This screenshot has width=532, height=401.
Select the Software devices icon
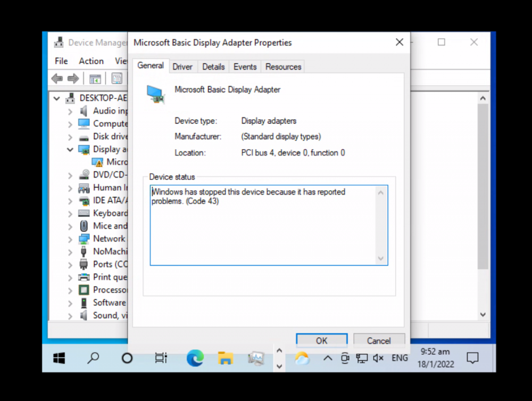point(84,302)
